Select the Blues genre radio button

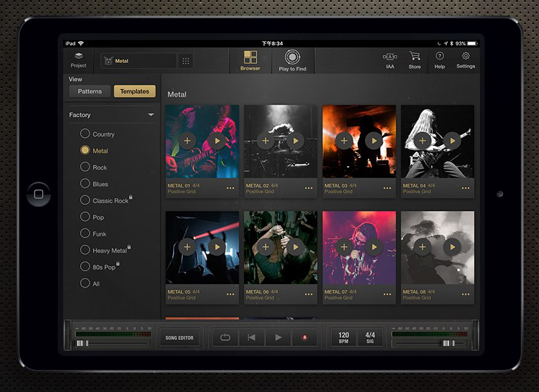85,183
